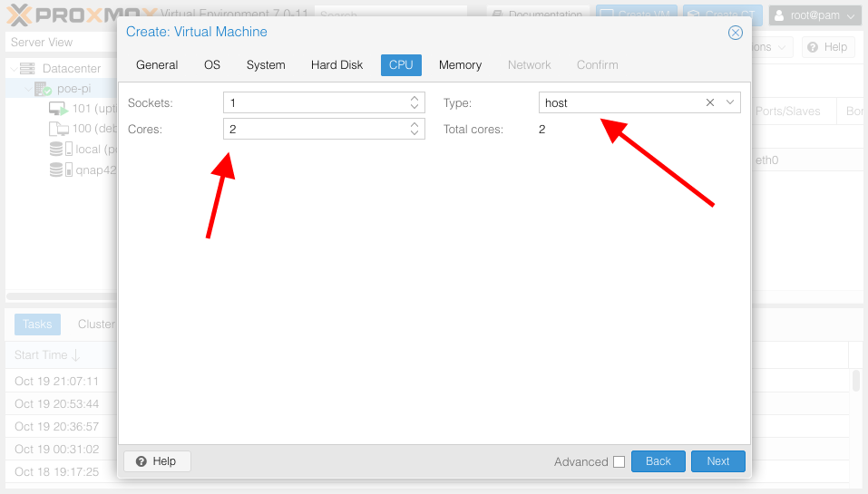This screenshot has width=868, height=494.
Task: Click the Sockets spinner arrows
Action: [x=414, y=102]
